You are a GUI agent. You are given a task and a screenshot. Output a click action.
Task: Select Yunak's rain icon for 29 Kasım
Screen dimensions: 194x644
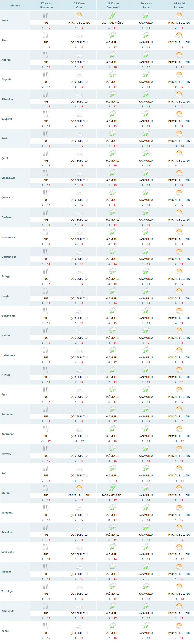tap(112, 625)
